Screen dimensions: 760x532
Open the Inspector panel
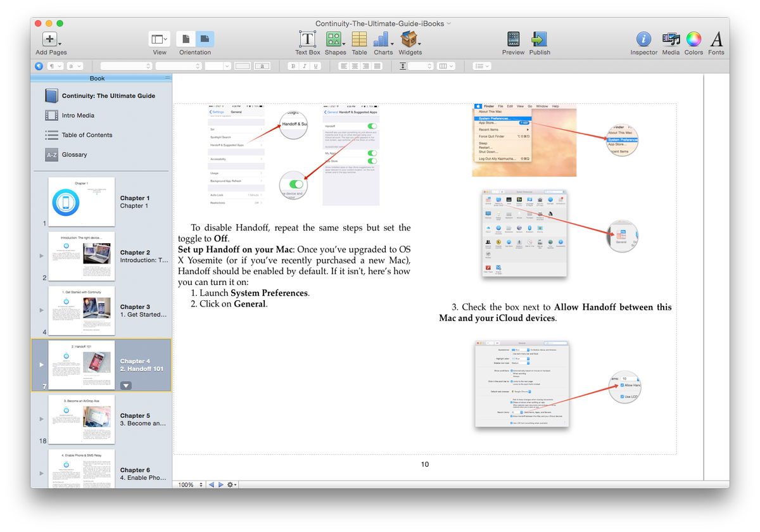click(x=643, y=39)
